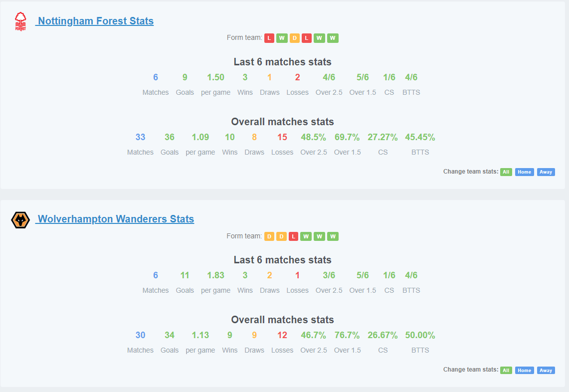The image size is (569, 392).
Task: Click first red L badge in Nottingham Forest form
Action: pyautogui.click(x=269, y=38)
